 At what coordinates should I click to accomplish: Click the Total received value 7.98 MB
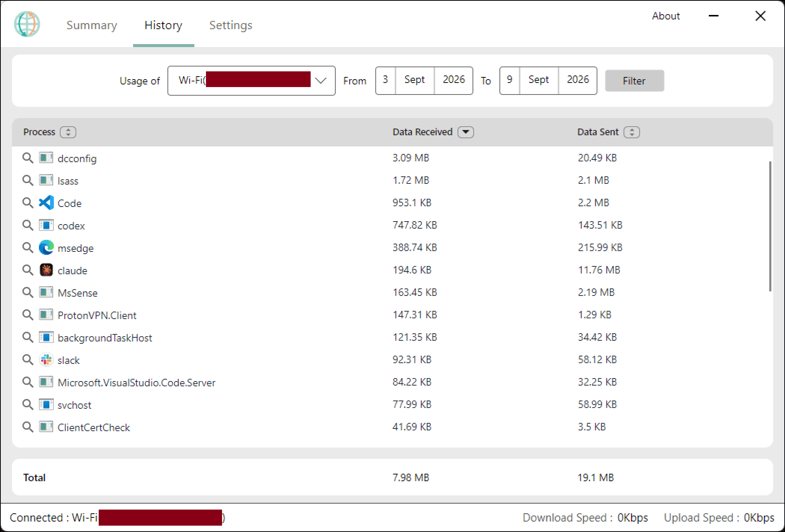point(411,477)
